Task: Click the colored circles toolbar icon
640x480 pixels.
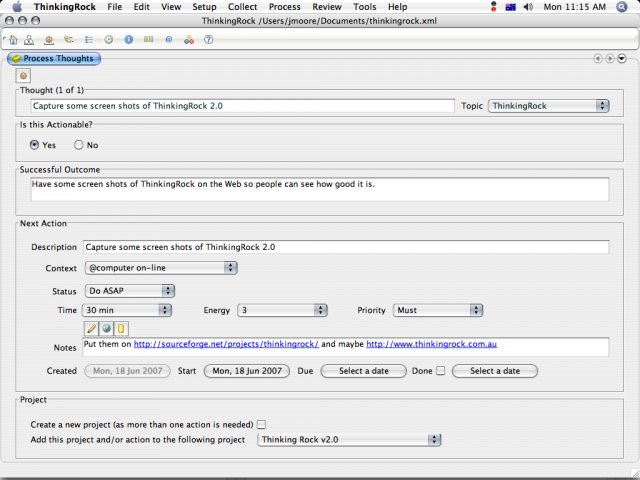Action: 189,40
